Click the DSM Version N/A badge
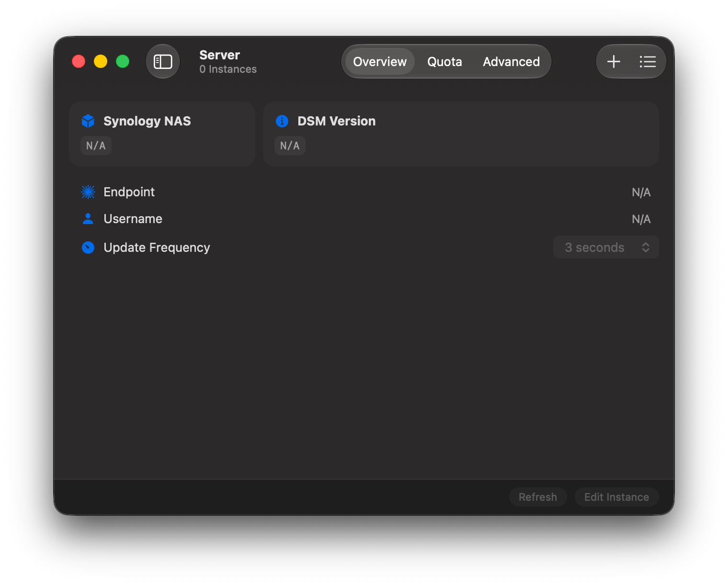 click(x=290, y=146)
